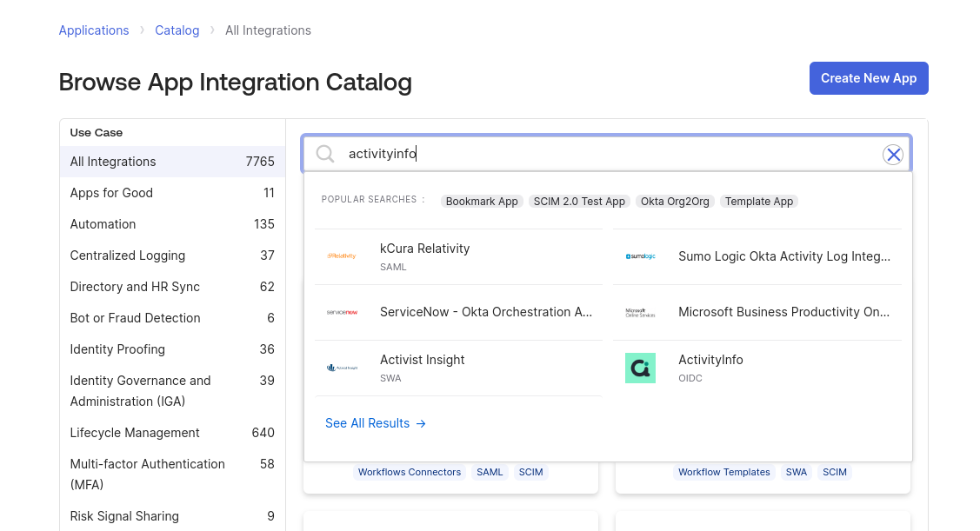980x531 pixels.
Task: Open the ServiceNow - Okta Orchestration result
Action: [x=459, y=312]
